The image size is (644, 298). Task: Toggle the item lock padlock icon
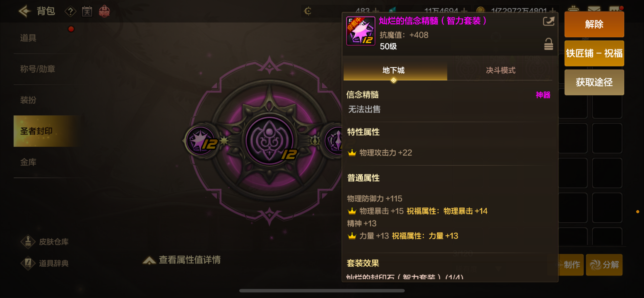click(x=548, y=44)
